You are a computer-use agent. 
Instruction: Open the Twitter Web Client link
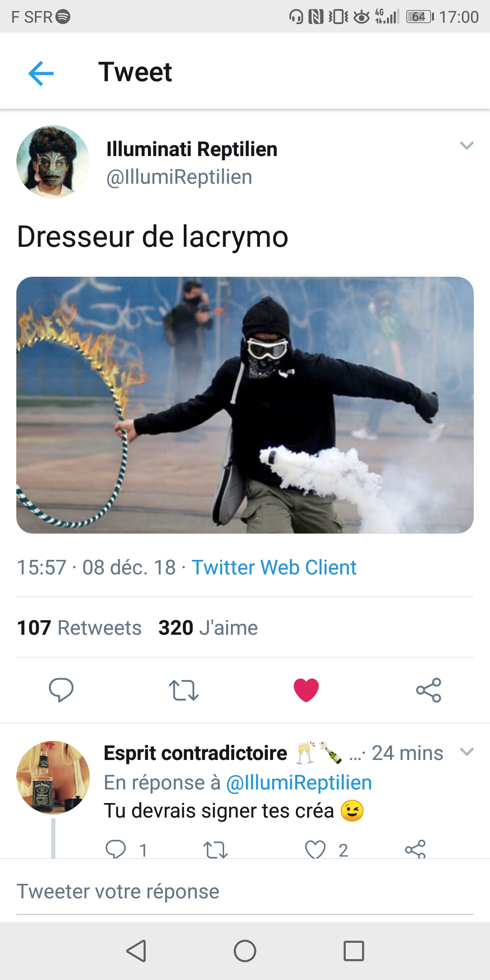[x=274, y=568]
